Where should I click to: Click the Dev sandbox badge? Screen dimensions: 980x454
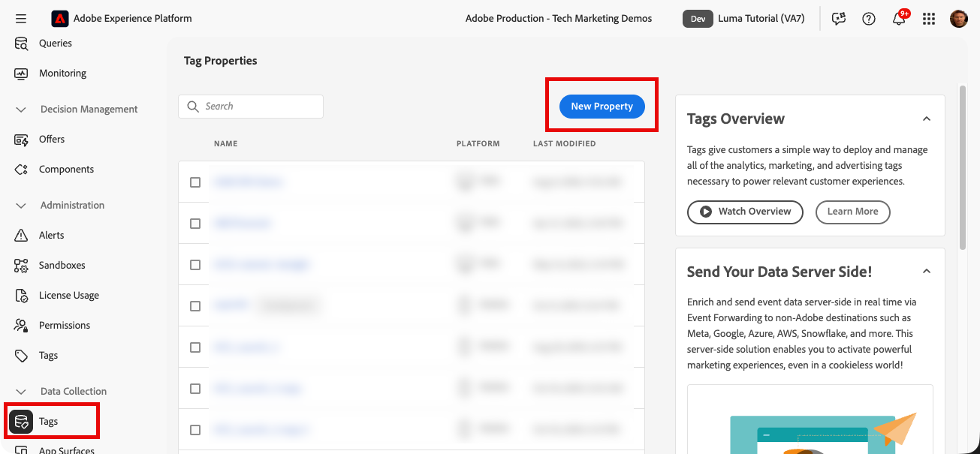point(698,19)
